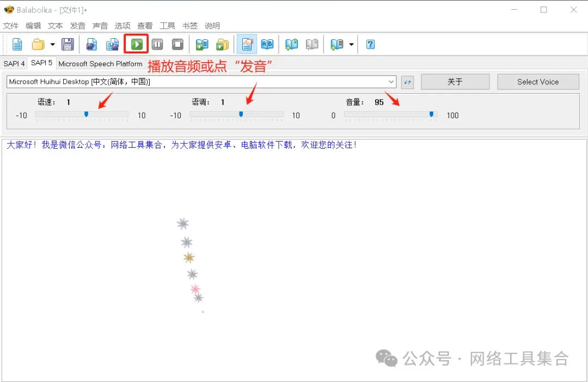Image resolution: width=588 pixels, height=382 pixels.
Task: Click the Balabolka app icon in title bar
Action: 9,10
